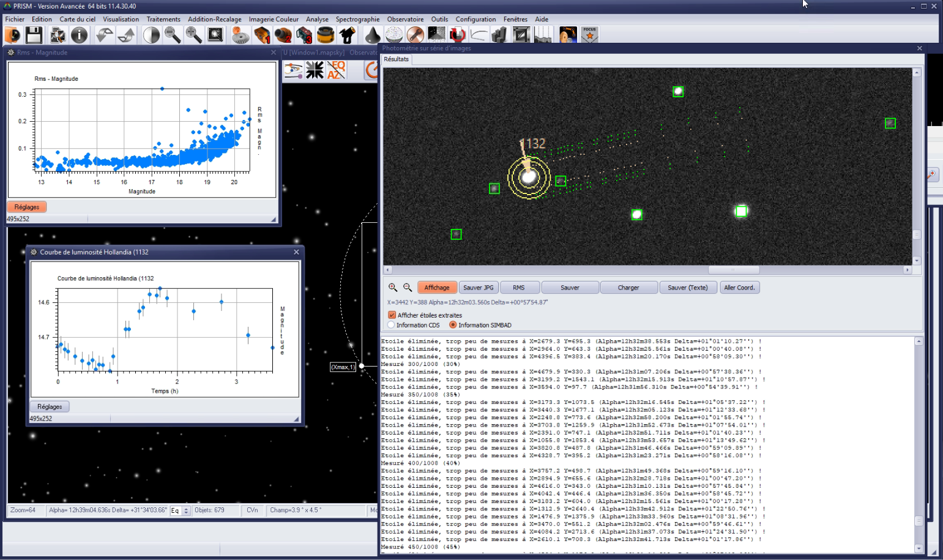
Task: Open the Imagerie Couleur menu
Action: 274,20
